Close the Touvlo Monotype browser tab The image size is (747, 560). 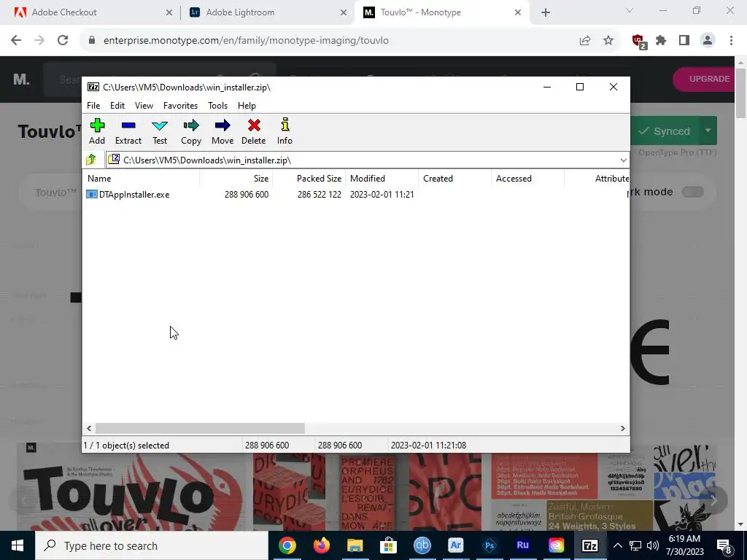click(518, 12)
